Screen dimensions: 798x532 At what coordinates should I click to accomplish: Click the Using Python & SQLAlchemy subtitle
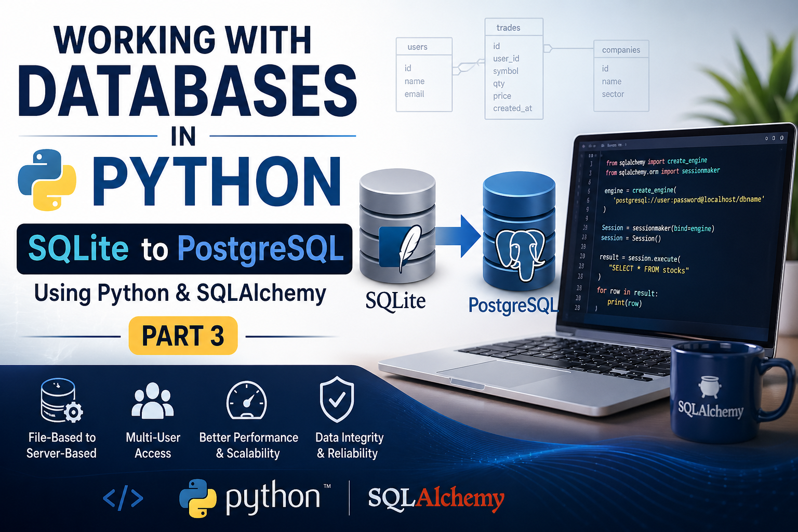[180, 294]
